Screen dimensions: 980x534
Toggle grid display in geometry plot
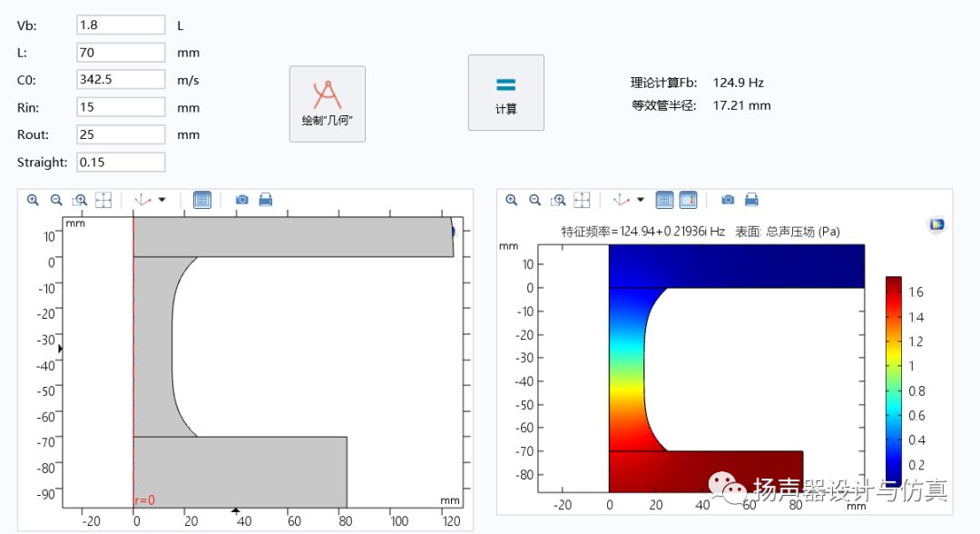[x=202, y=200]
